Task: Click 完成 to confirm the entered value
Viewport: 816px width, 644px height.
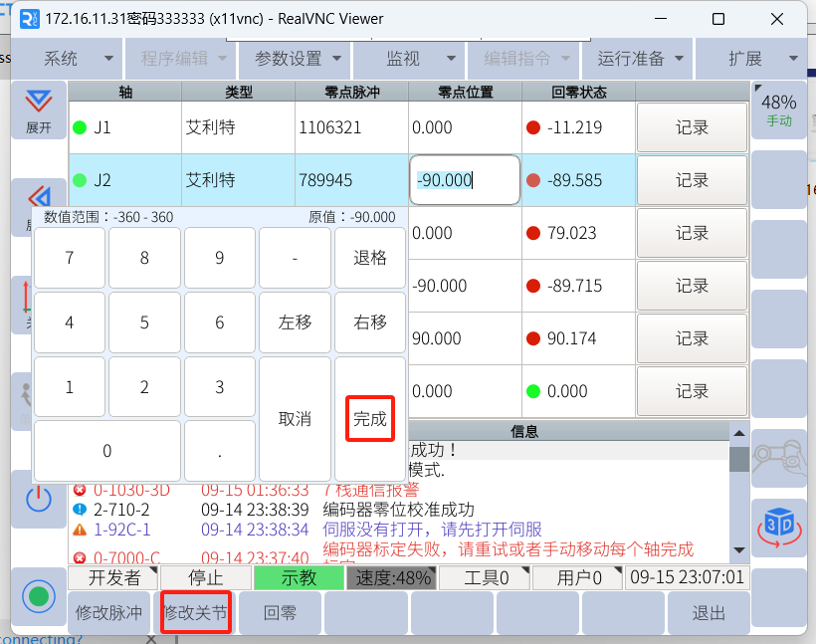Action: click(x=370, y=419)
